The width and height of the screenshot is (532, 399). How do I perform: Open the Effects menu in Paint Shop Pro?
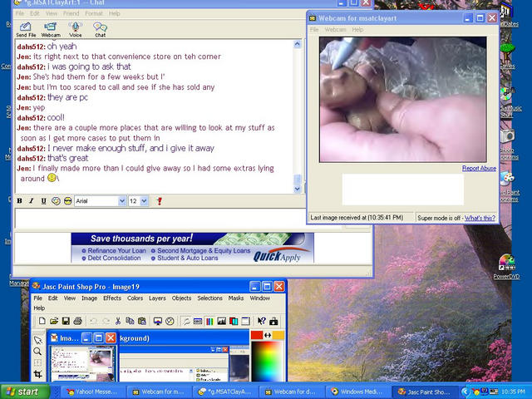tap(112, 298)
